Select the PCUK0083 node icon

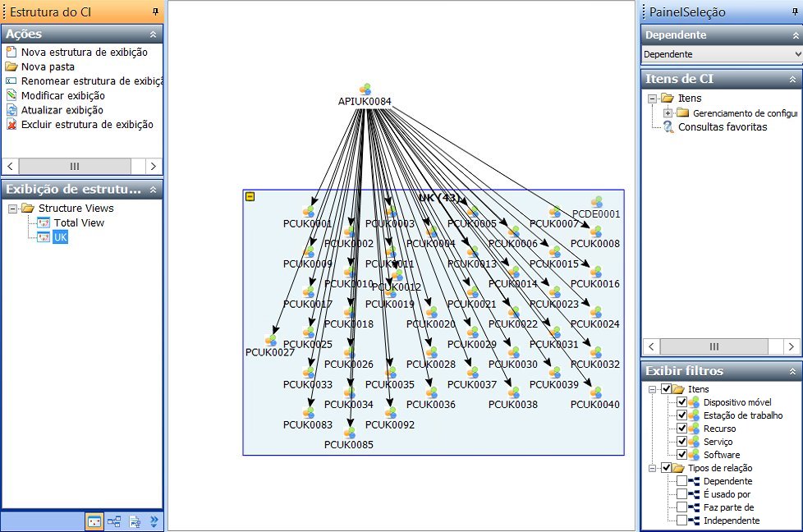point(308,413)
